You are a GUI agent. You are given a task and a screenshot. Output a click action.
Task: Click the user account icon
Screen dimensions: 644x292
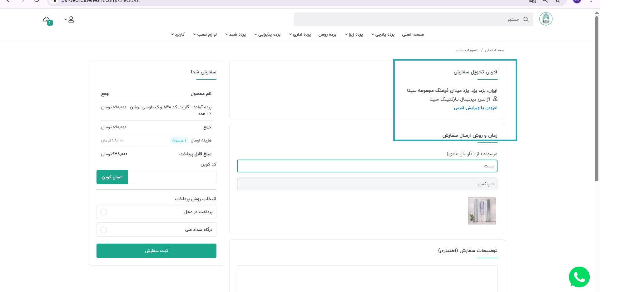coord(71,19)
